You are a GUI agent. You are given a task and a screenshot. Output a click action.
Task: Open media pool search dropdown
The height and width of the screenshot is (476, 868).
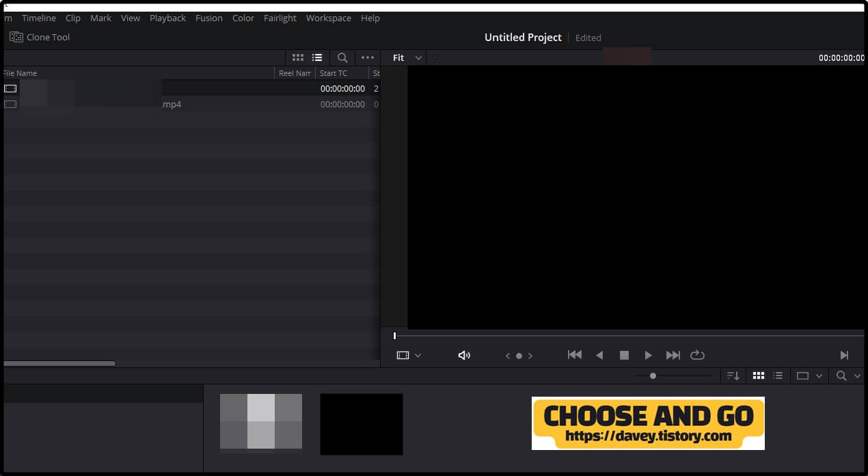point(848,375)
